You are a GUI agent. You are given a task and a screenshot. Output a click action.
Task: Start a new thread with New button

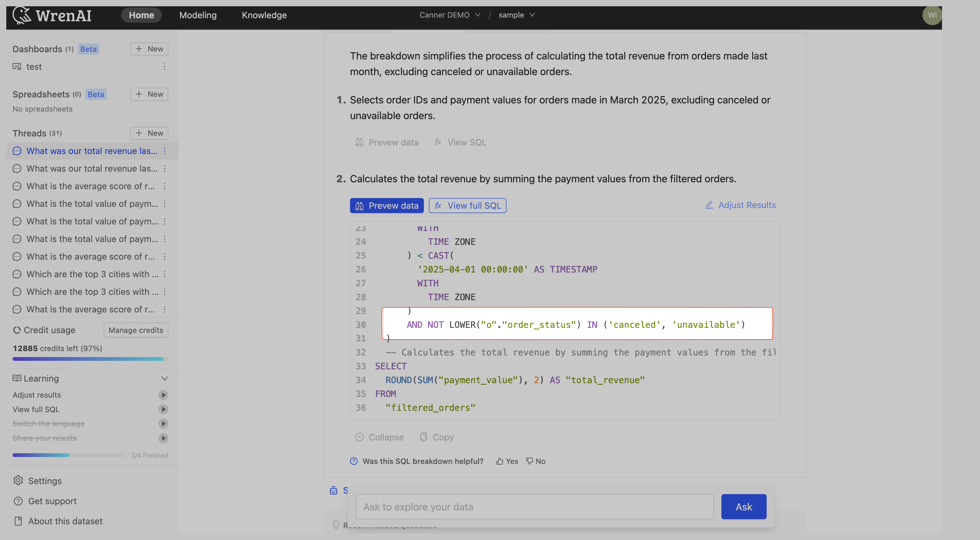coord(149,133)
